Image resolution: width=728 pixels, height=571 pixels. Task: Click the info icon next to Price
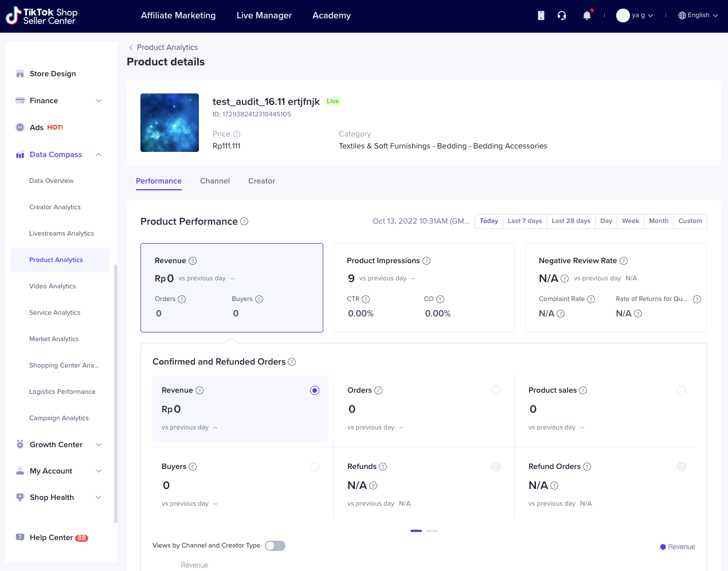pos(237,134)
